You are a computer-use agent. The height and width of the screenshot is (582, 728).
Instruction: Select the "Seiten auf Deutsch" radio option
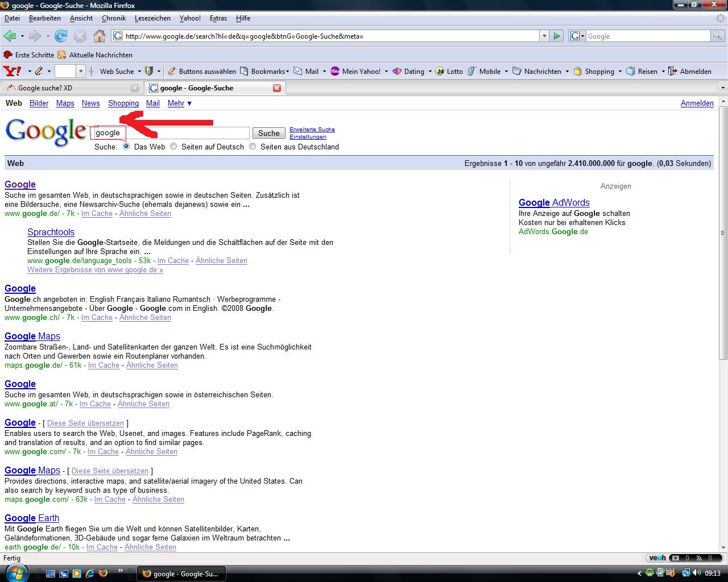[174, 147]
